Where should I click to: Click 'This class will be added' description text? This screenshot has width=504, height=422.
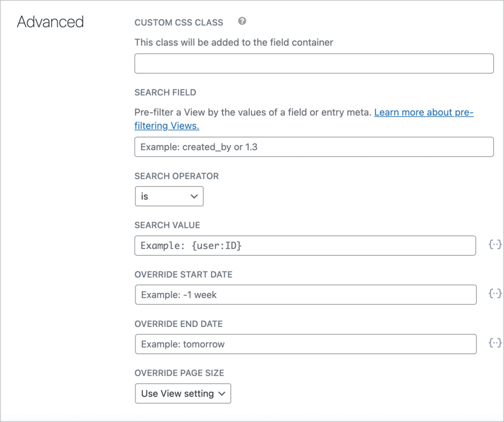coord(234,42)
